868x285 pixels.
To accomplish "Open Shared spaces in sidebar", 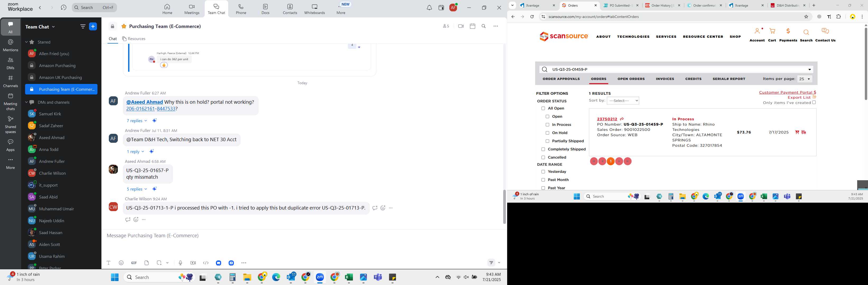I will click(x=11, y=125).
